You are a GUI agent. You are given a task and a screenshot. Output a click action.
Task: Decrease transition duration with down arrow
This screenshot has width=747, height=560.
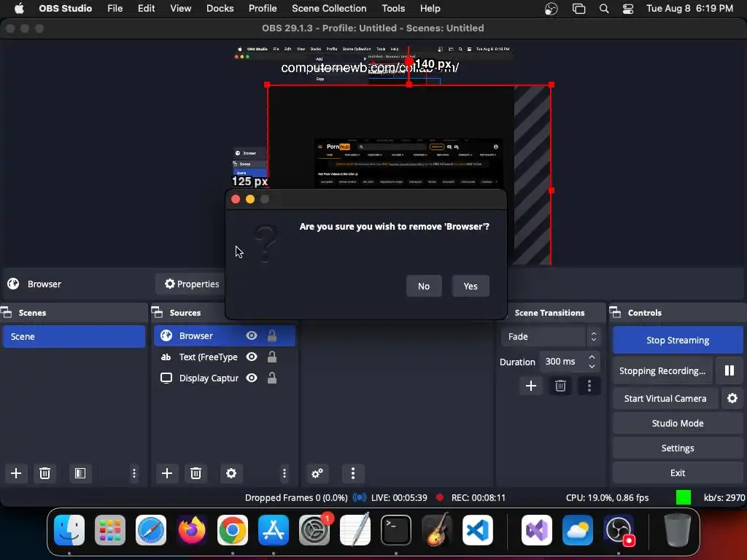tap(592, 366)
